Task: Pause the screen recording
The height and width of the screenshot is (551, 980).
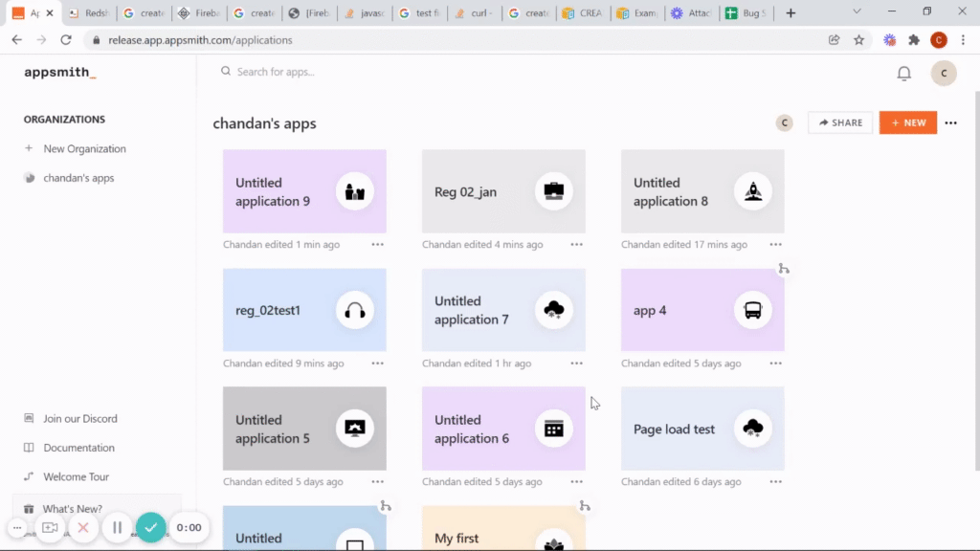Action: coord(117,528)
